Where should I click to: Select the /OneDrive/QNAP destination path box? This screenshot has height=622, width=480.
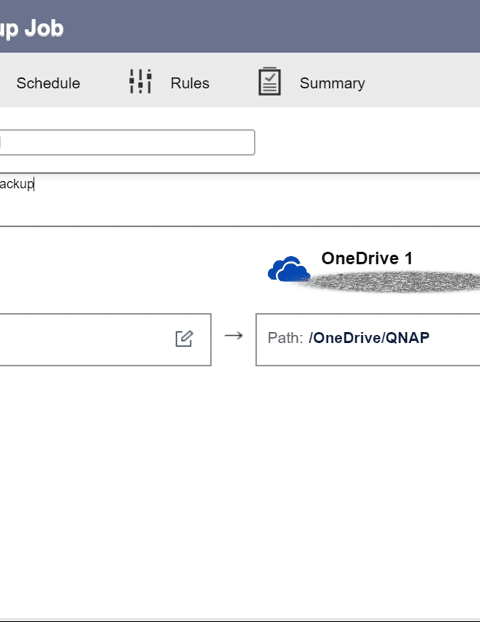pos(368,340)
